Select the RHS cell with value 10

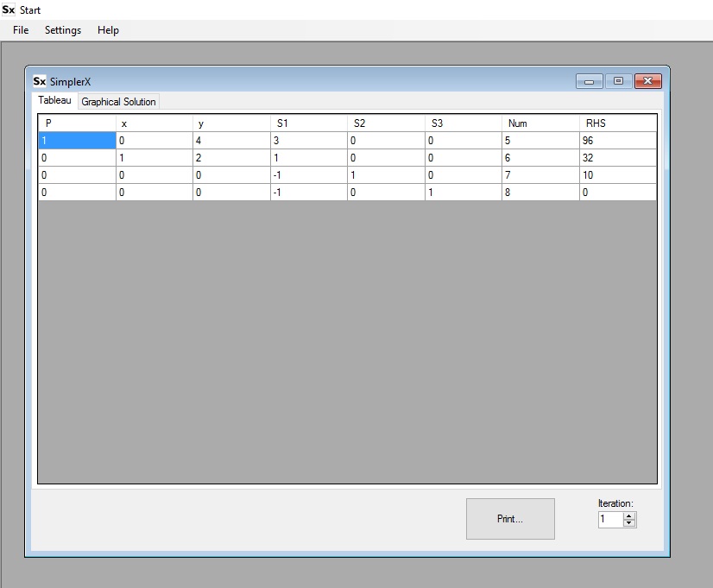click(618, 175)
